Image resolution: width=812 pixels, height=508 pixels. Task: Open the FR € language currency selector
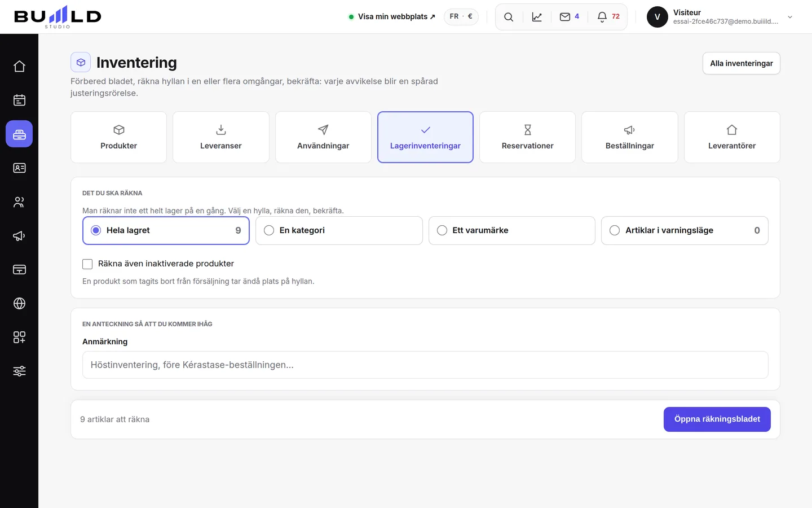(461, 16)
